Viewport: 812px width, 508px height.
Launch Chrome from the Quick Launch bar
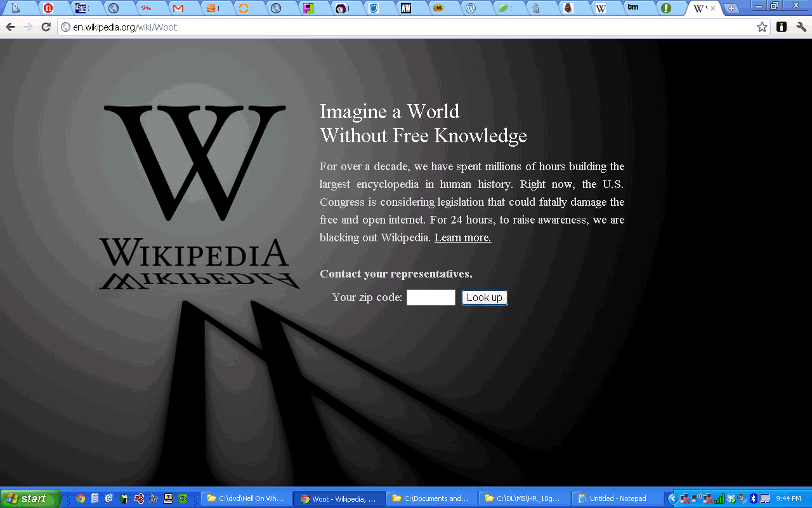click(x=81, y=498)
